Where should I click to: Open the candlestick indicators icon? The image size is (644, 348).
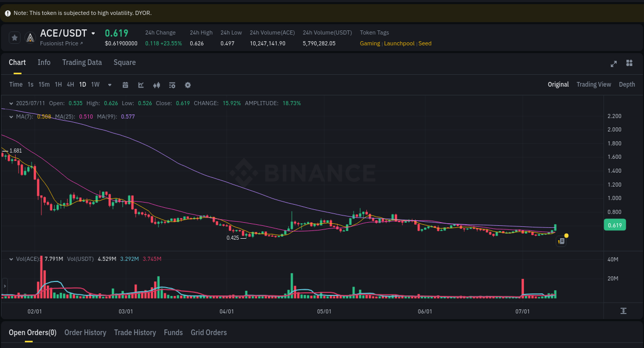click(x=156, y=85)
